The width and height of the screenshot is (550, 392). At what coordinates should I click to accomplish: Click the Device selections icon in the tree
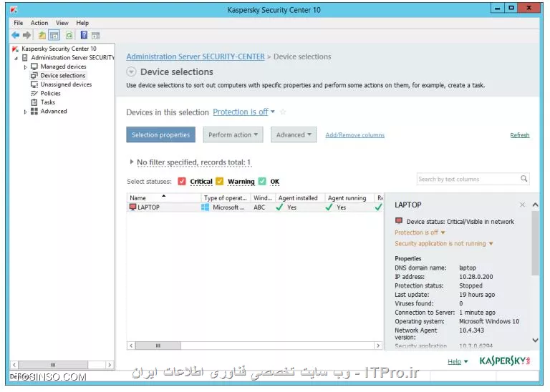pyautogui.click(x=34, y=76)
